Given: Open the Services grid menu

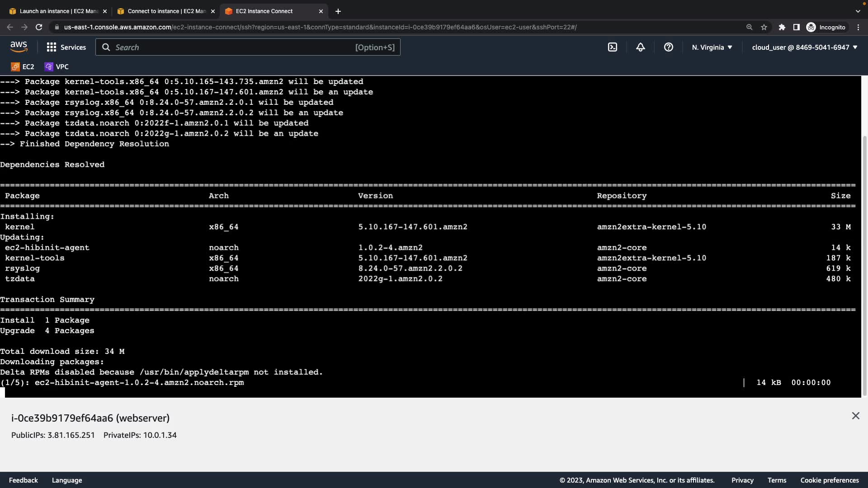Looking at the screenshot, I should (x=66, y=47).
